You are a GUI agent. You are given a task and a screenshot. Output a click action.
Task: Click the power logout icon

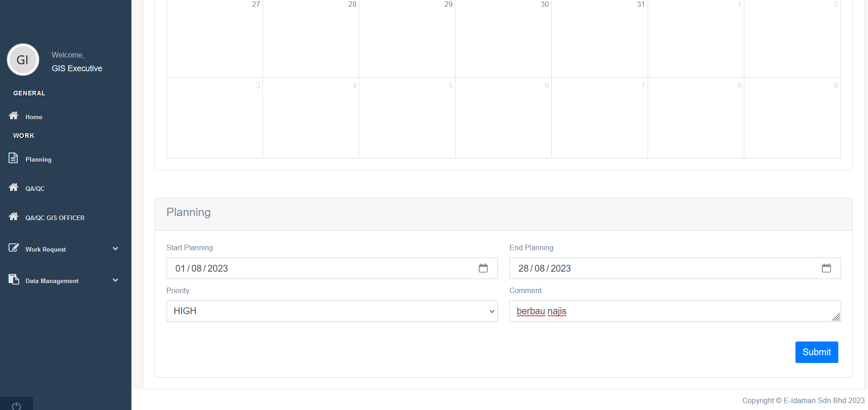16,405
